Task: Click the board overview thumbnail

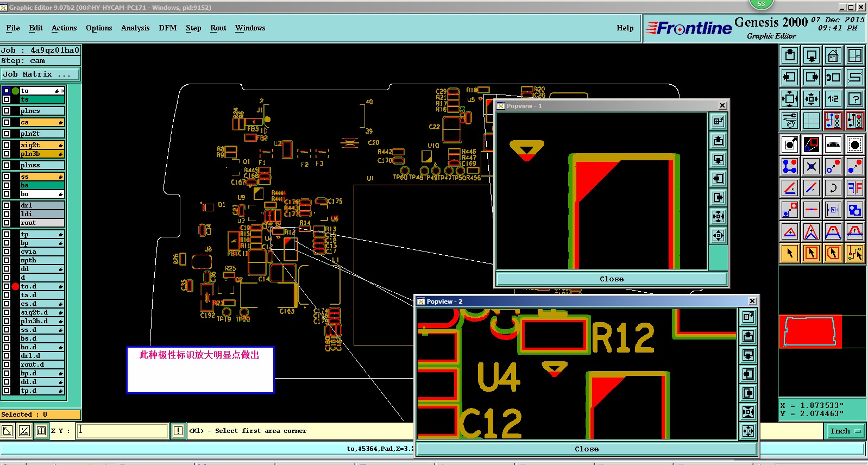Action: [810, 331]
